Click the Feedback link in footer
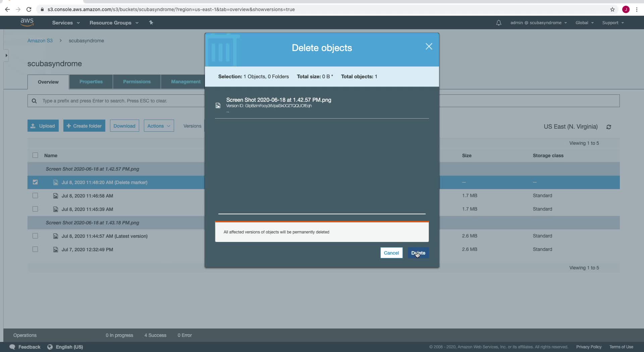 [29, 347]
